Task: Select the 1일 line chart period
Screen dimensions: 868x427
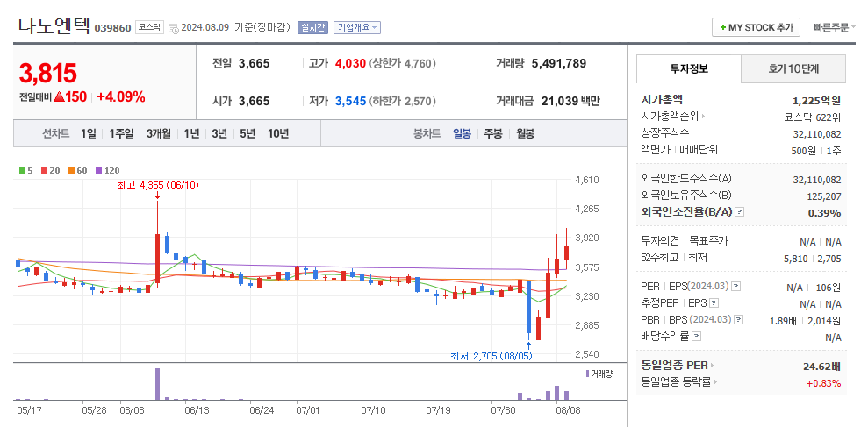Action: click(88, 133)
